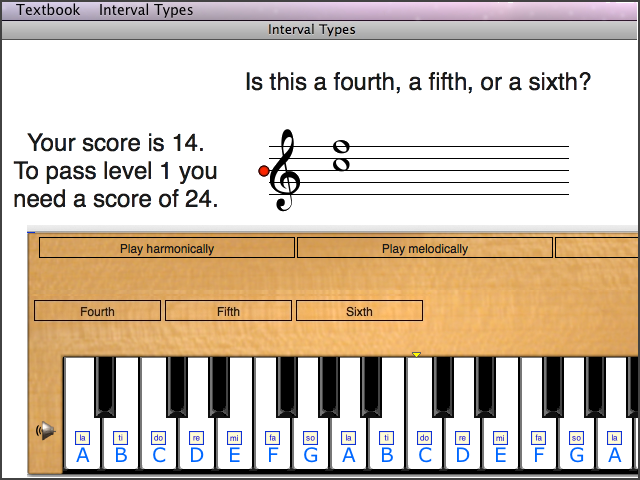Click the yellow marker above the keyboard
The width and height of the screenshot is (640, 480).
tap(416, 354)
